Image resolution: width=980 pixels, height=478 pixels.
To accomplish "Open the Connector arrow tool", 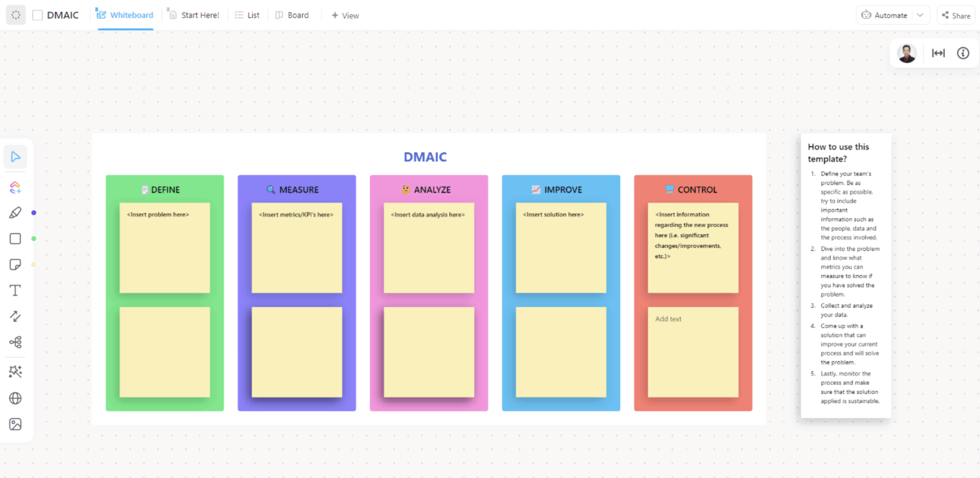I will (15, 316).
